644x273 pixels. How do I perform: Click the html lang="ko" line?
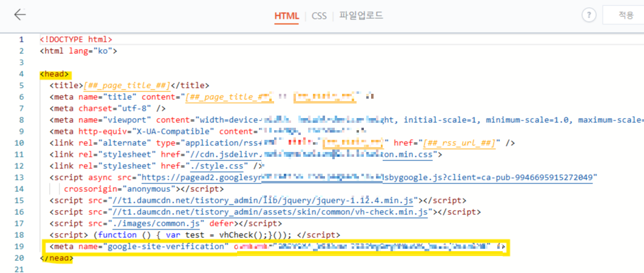pos(79,51)
